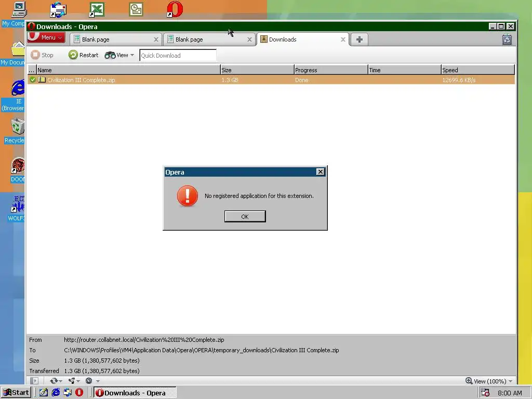Open a new tab with the plus button
Screen dimensions: 532x399
coord(360,39)
